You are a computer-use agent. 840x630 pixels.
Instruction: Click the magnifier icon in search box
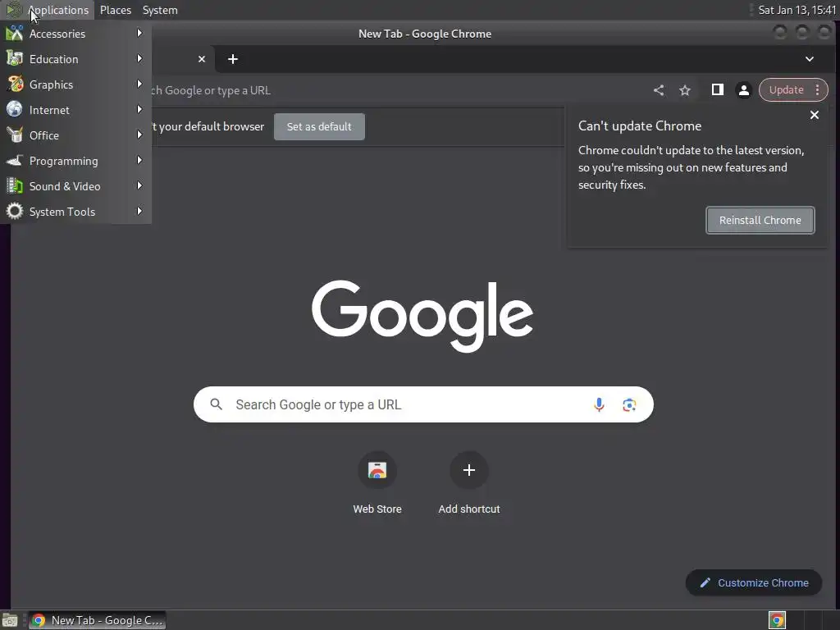click(216, 404)
